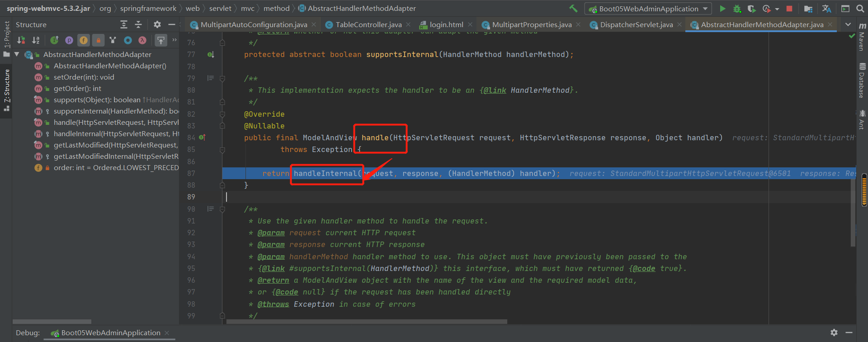Open Structure panel settings gear
Image resolution: width=868 pixels, height=342 pixels.
157,24
